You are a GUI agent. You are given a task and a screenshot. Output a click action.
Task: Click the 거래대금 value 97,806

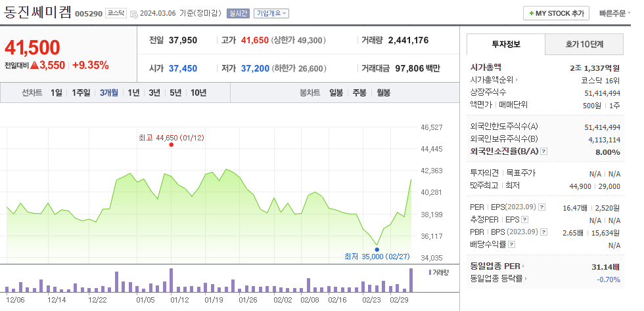click(x=409, y=68)
